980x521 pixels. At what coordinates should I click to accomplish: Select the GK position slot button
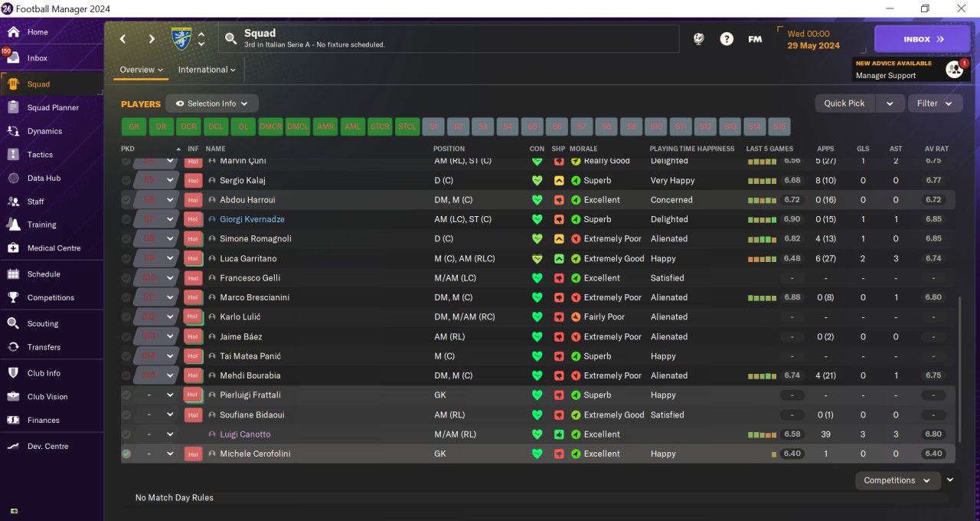tap(133, 126)
